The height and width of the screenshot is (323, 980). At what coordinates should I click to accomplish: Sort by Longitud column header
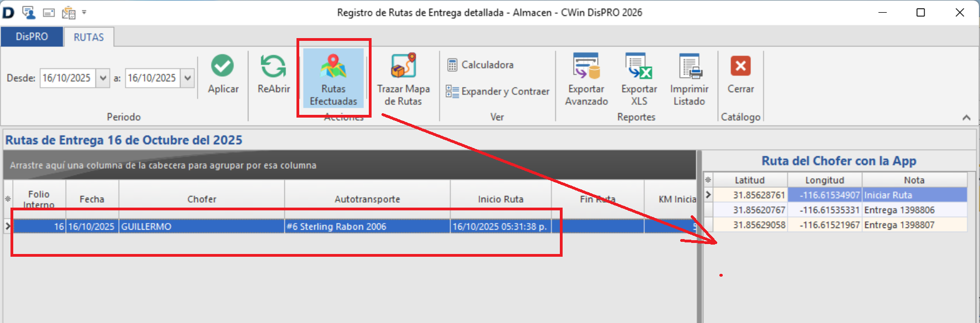[825, 180]
